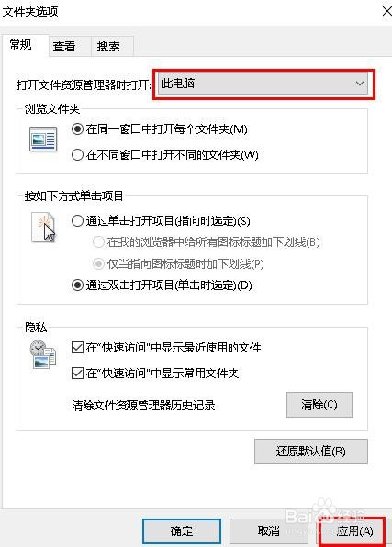Click the dropdown chevron arrow beside 此电脑

[x=360, y=84]
